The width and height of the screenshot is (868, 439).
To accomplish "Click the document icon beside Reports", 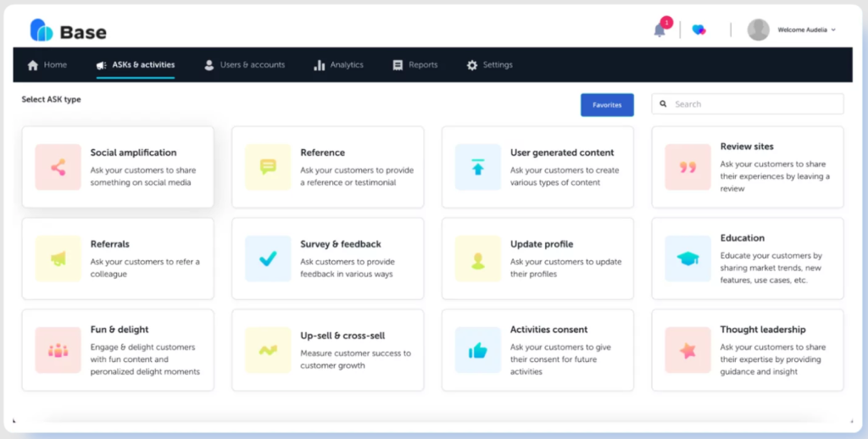I will pos(398,65).
